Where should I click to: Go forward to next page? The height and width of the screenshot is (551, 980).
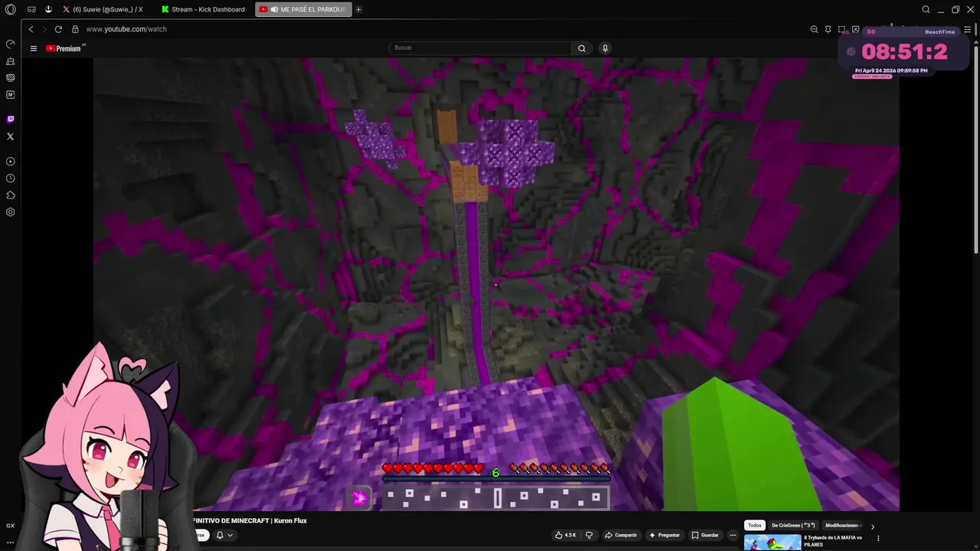(44, 29)
